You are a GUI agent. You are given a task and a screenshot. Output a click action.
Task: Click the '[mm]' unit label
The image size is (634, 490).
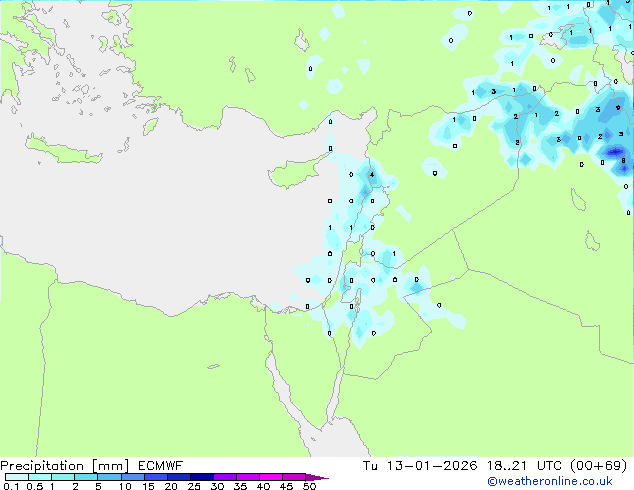coord(111,466)
